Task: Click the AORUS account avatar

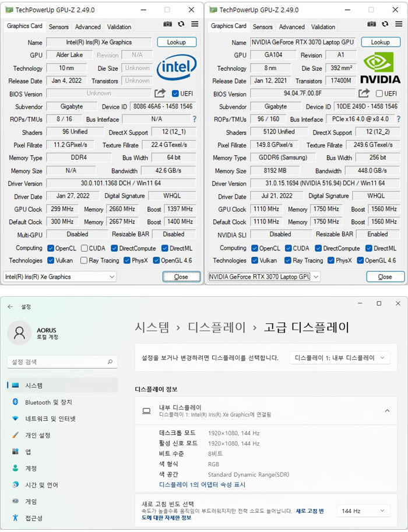Action: [x=19, y=333]
